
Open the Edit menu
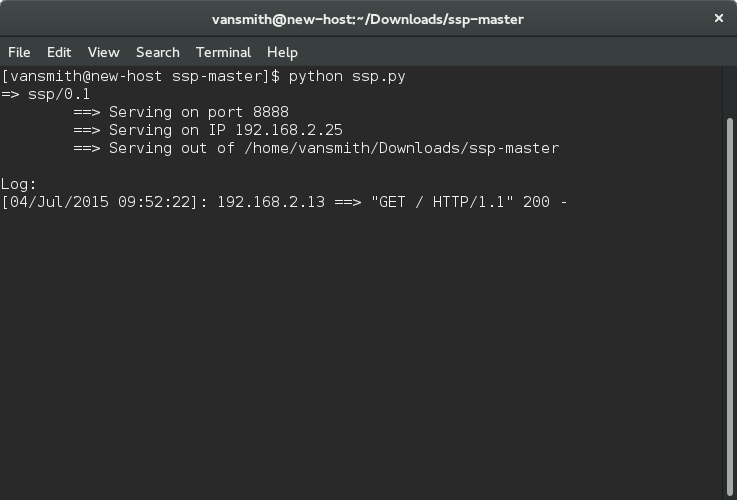coord(59,52)
